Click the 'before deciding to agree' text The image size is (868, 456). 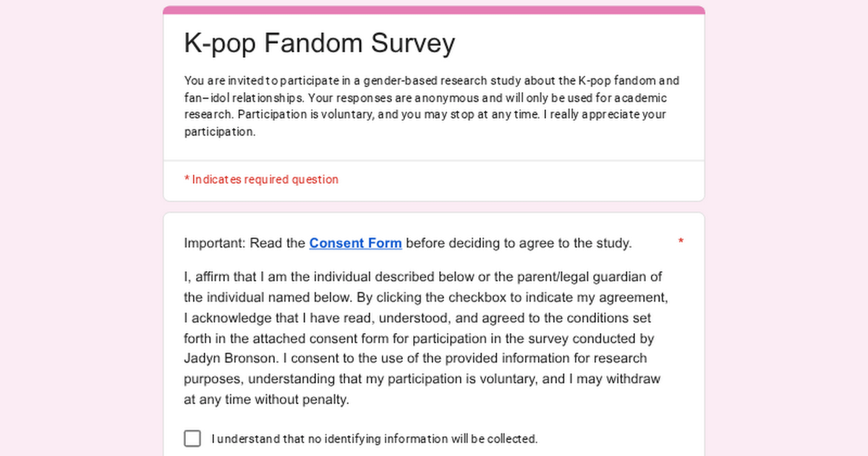(518, 243)
